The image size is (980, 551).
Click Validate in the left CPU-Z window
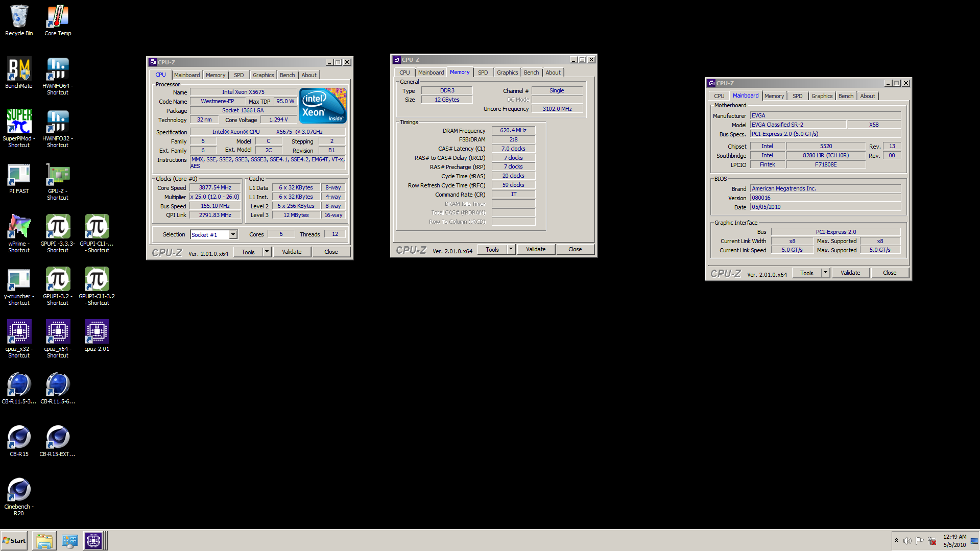[292, 252]
